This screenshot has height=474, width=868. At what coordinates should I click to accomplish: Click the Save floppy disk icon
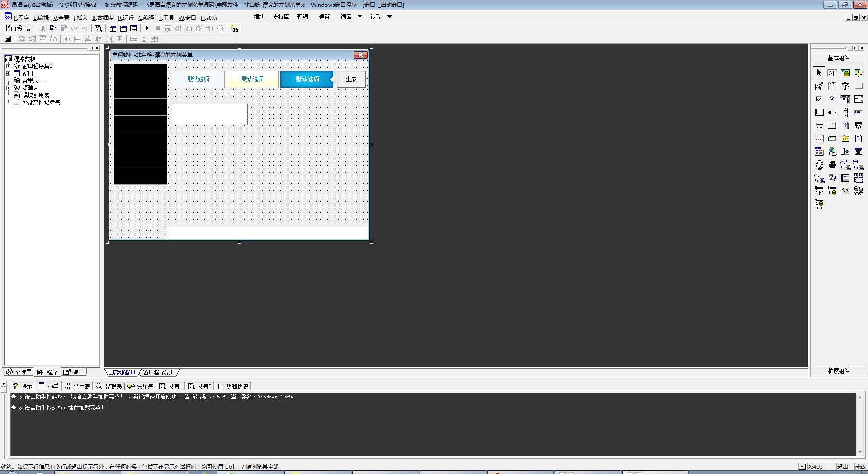[29, 28]
